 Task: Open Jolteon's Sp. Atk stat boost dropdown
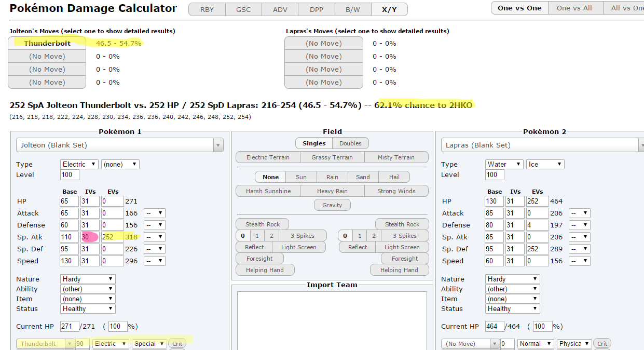[155, 237]
